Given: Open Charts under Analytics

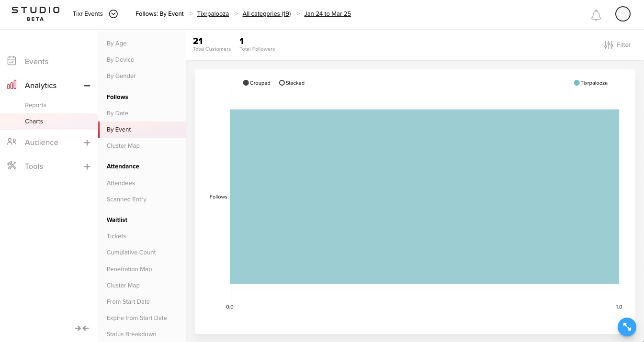Looking at the screenshot, I should point(34,121).
